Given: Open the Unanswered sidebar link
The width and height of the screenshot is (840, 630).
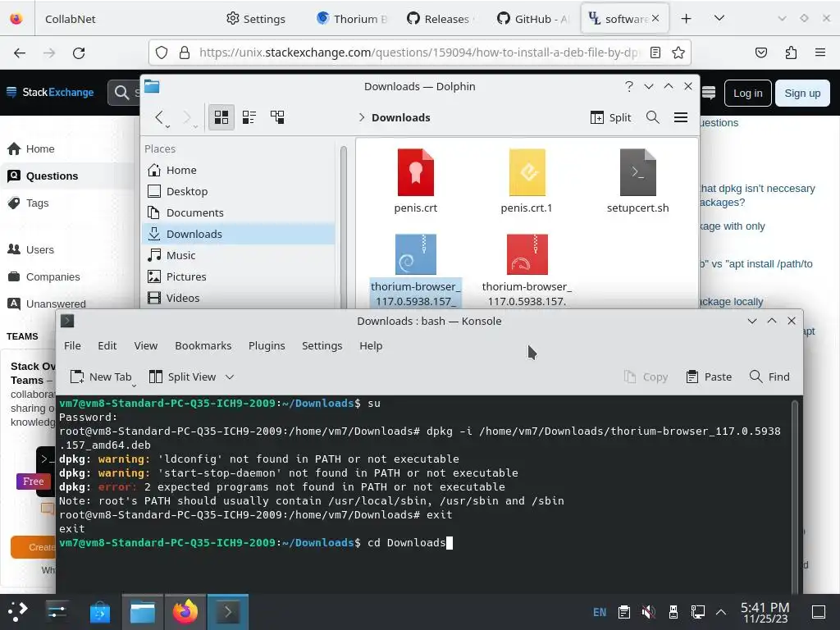Looking at the screenshot, I should (56, 304).
